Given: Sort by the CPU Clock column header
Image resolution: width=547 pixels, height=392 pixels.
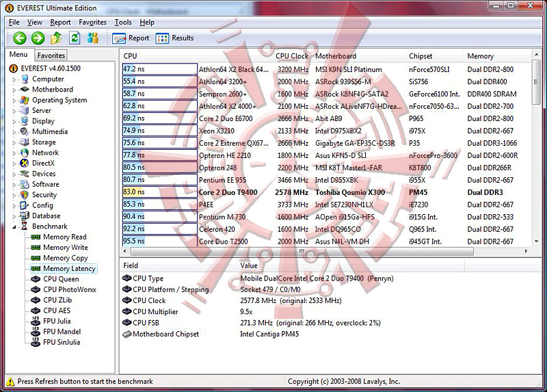Looking at the screenshot, I should pyautogui.click(x=292, y=56).
